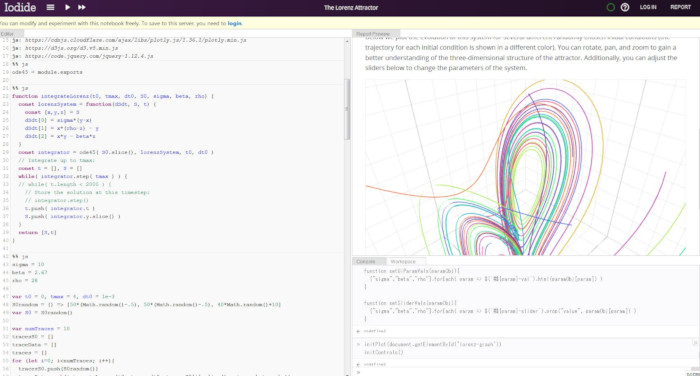Click the line 'while( integrator.step( tmax ) )'
Image resolution: width=700 pixels, height=376 pixels.
[73, 176]
